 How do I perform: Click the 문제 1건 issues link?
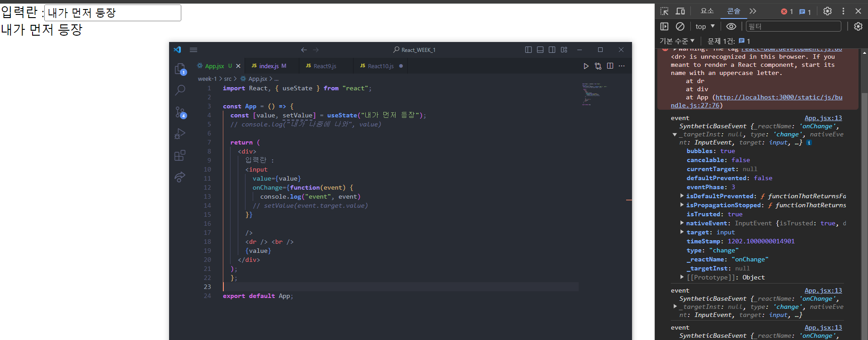729,41
